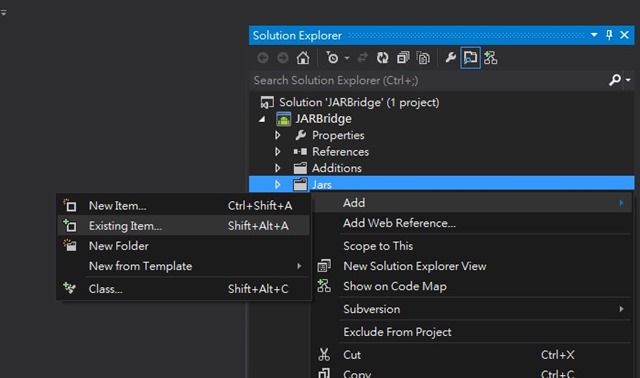Open the Pending Changes Filter dropdown arrow
Image resolution: width=640 pixels, height=378 pixels.
347,58
